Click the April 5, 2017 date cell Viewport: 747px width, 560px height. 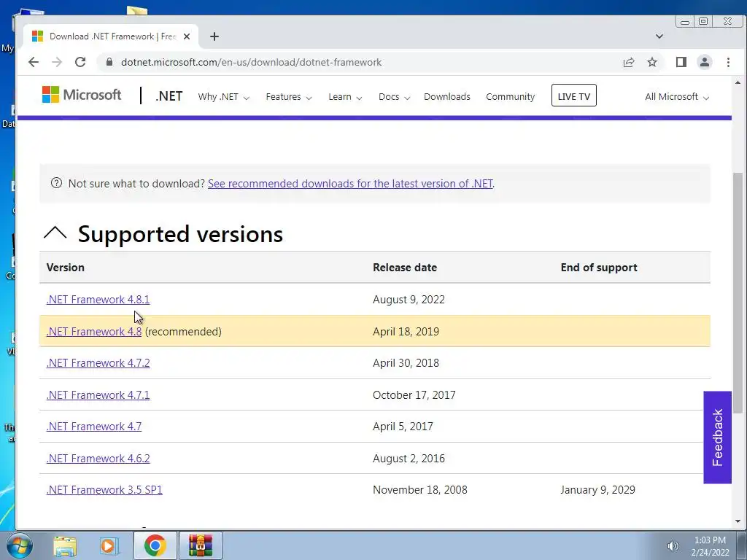(403, 426)
